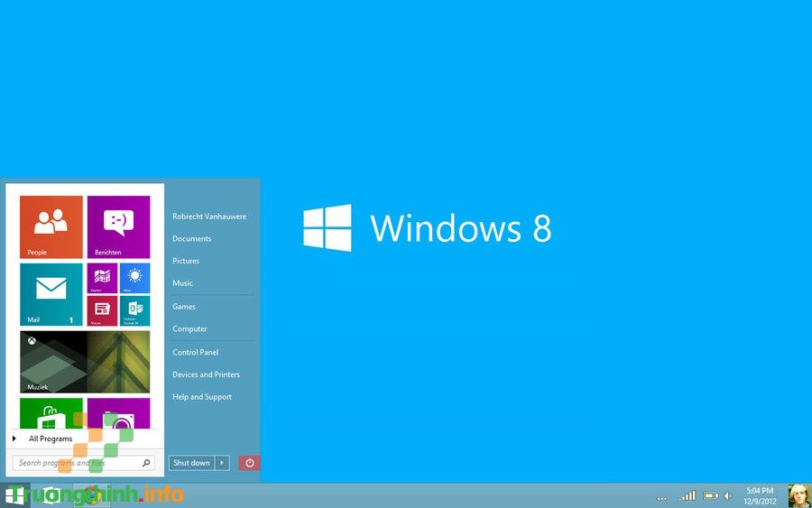Open the small Maps tile
812x508 pixels.
click(x=102, y=278)
